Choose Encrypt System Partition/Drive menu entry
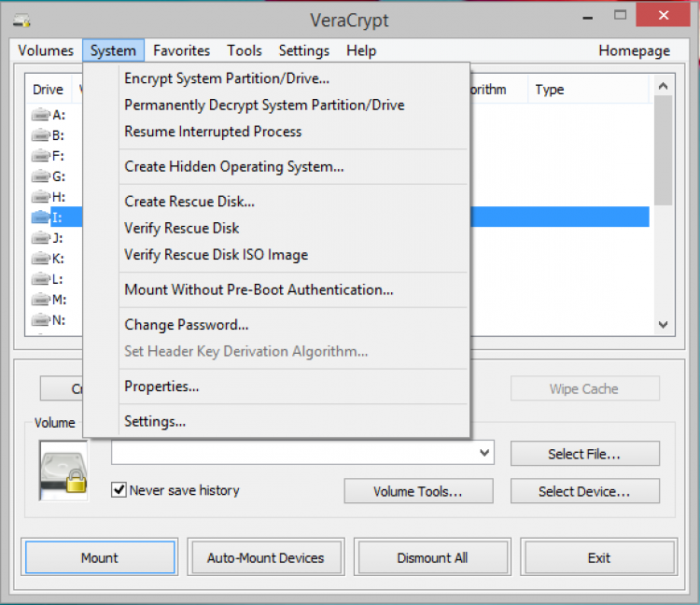This screenshot has height=605, width=700. [227, 79]
